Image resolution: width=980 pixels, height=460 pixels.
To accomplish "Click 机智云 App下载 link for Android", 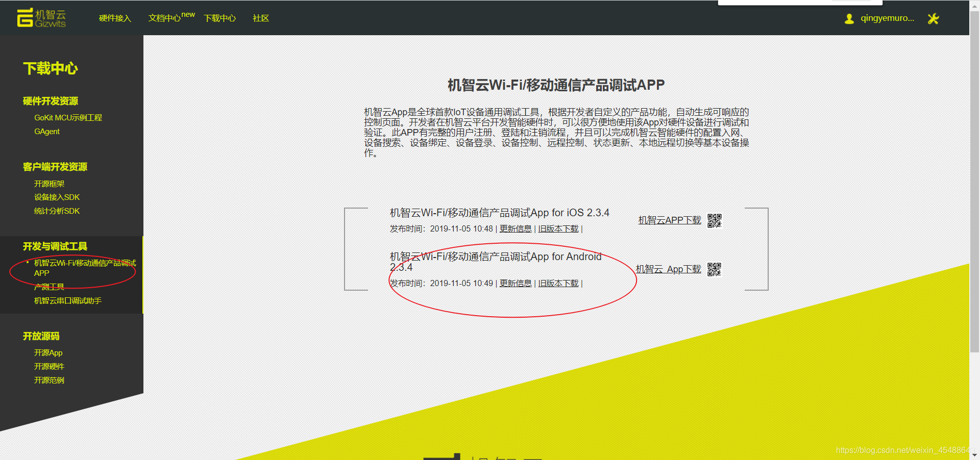I will (668, 269).
